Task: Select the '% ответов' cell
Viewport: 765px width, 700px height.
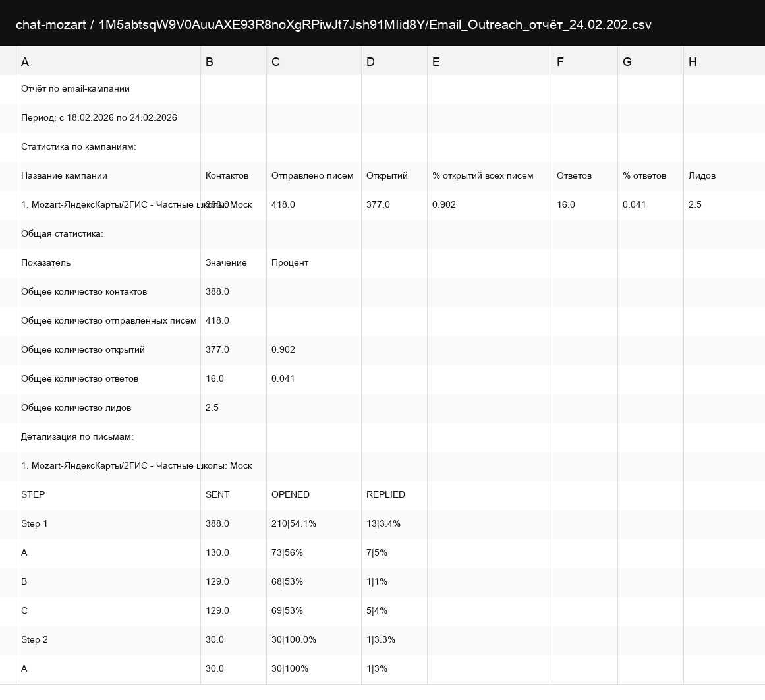Action: pos(650,176)
